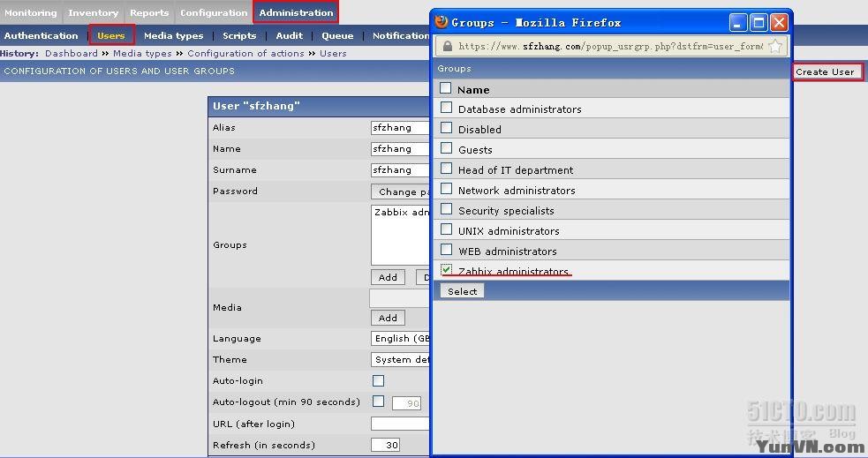868x458 pixels.
Task: Focus the URL (after login) field
Action: pyautogui.click(x=400, y=424)
